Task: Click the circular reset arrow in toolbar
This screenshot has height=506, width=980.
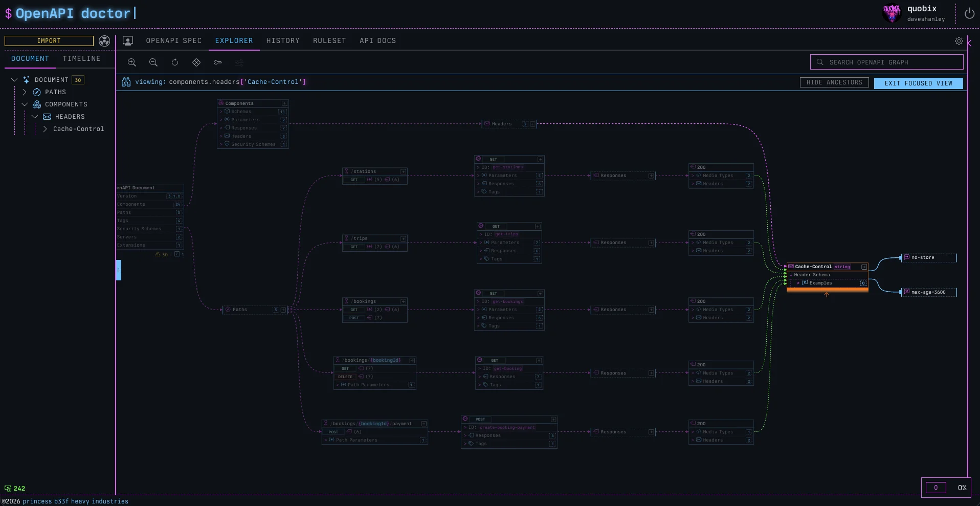Action: pos(175,62)
